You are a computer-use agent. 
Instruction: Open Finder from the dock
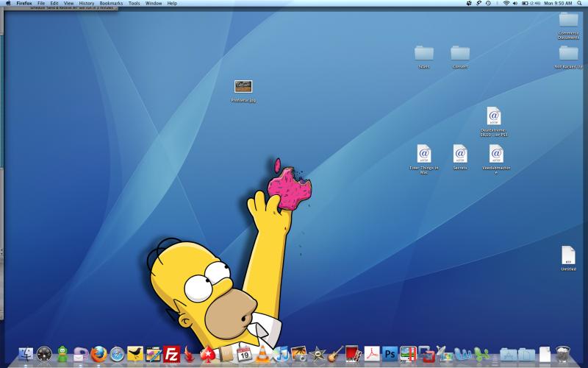point(26,354)
